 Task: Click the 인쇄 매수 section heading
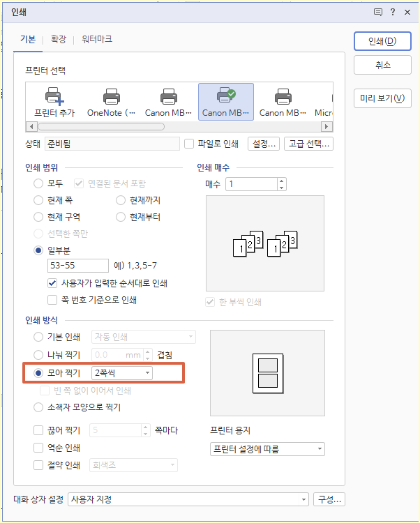point(213,167)
